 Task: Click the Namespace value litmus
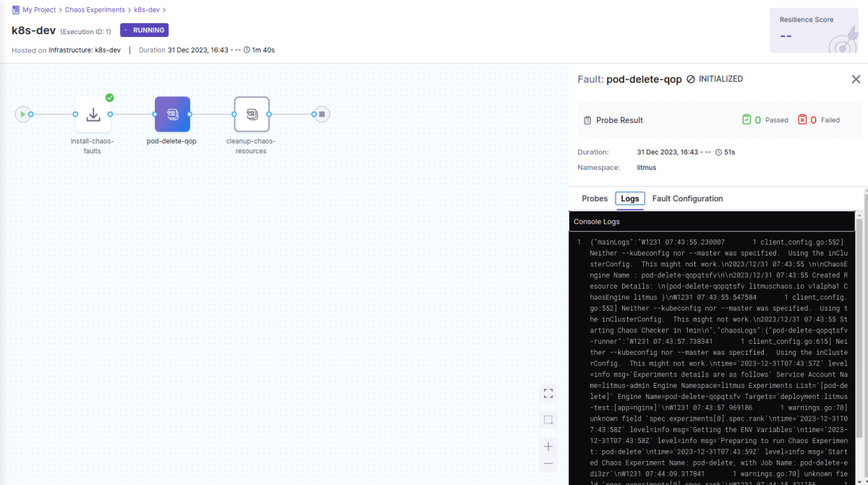click(x=647, y=167)
